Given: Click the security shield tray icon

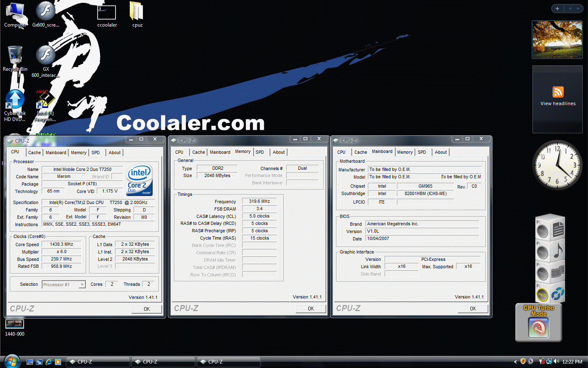Looking at the screenshot, I should click(523, 361).
